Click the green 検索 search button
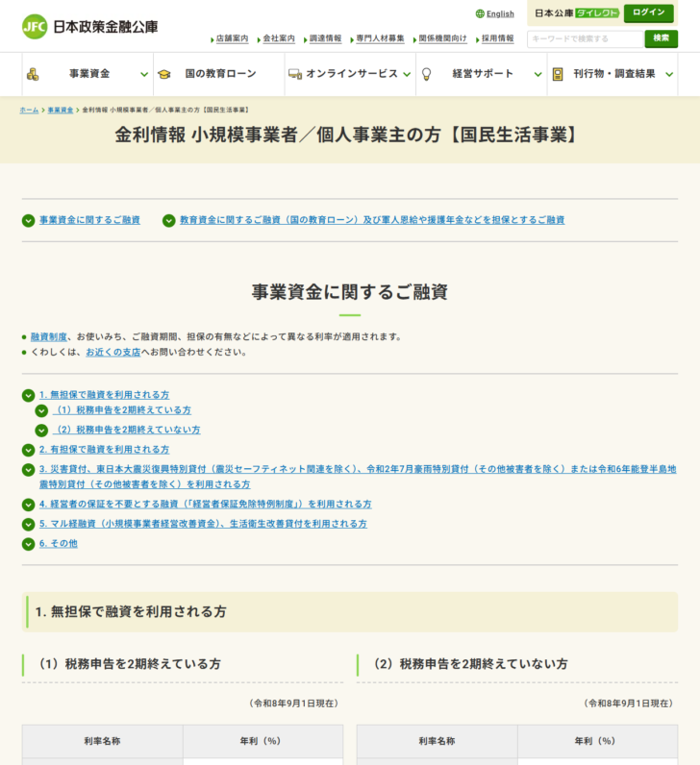700x765 pixels. (x=661, y=38)
